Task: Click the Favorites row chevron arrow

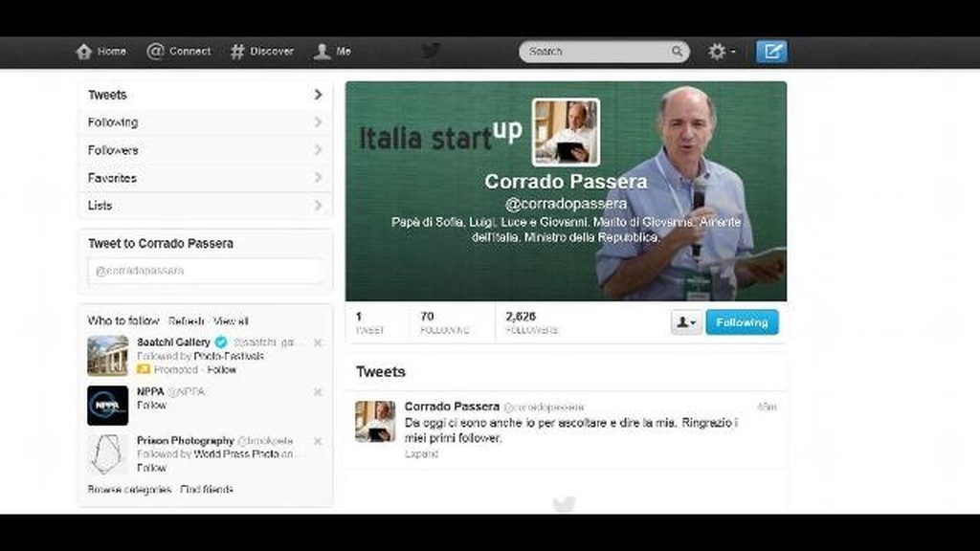Action: [318, 178]
